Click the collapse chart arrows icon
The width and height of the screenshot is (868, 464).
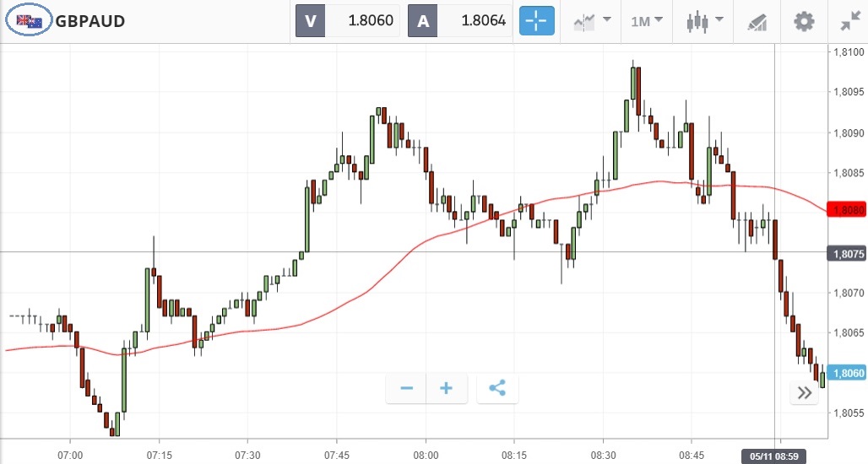(x=849, y=21)
